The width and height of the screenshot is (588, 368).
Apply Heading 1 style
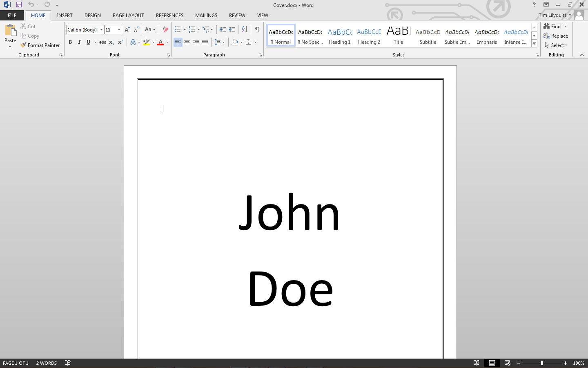pos(340,36)
